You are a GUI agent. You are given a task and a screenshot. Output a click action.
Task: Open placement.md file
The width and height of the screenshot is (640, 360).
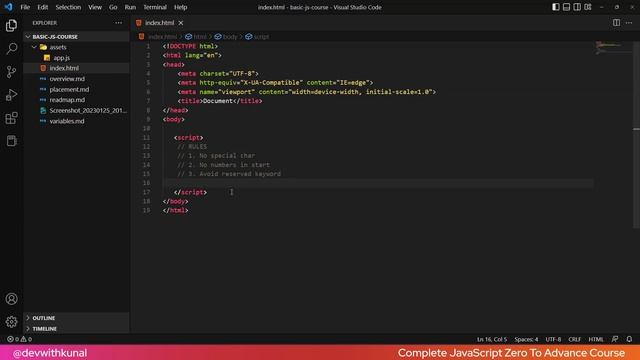(x=76, y=89)
